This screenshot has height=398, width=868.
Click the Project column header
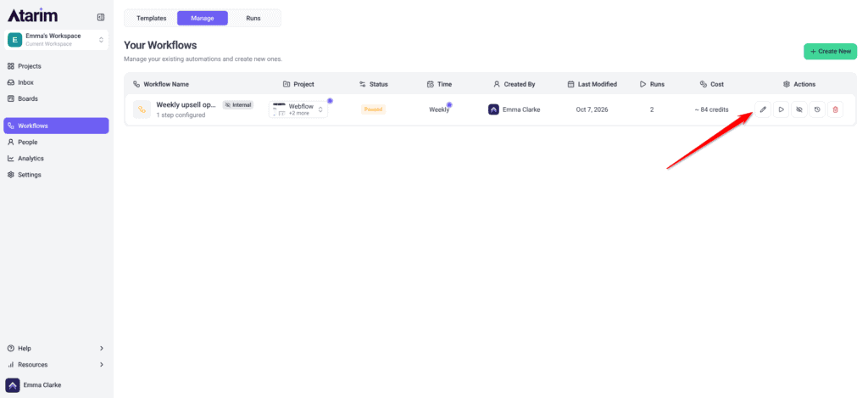[x=298, y=84]
